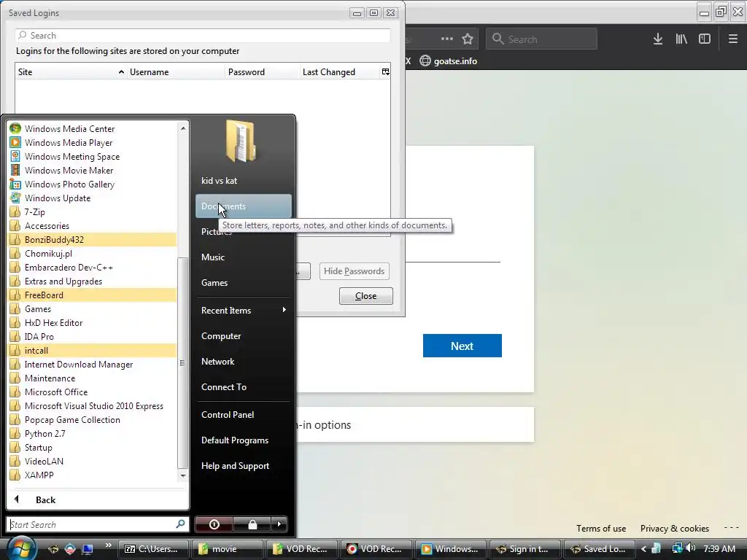Screen dimensions: 747x560
Task: Open Windows Update
Action: (x=93, y=198)
